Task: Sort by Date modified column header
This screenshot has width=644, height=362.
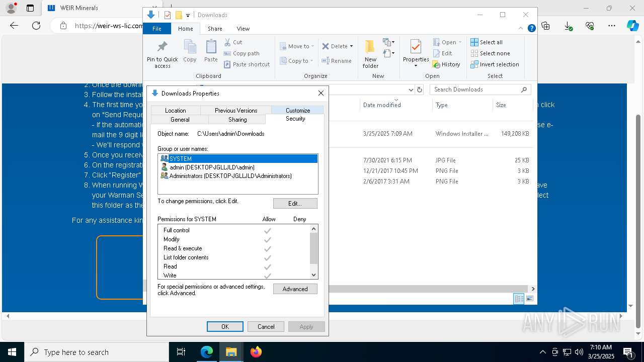Action: [x=395, y=105]
